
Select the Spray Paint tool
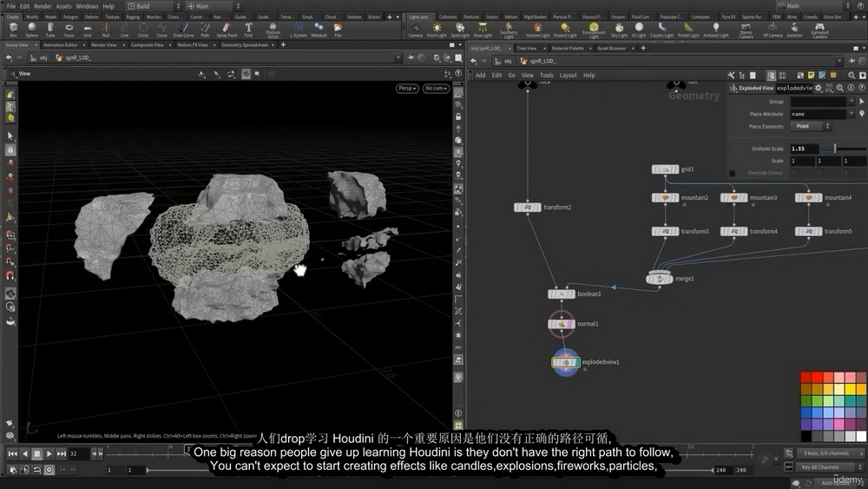point(227,30)
